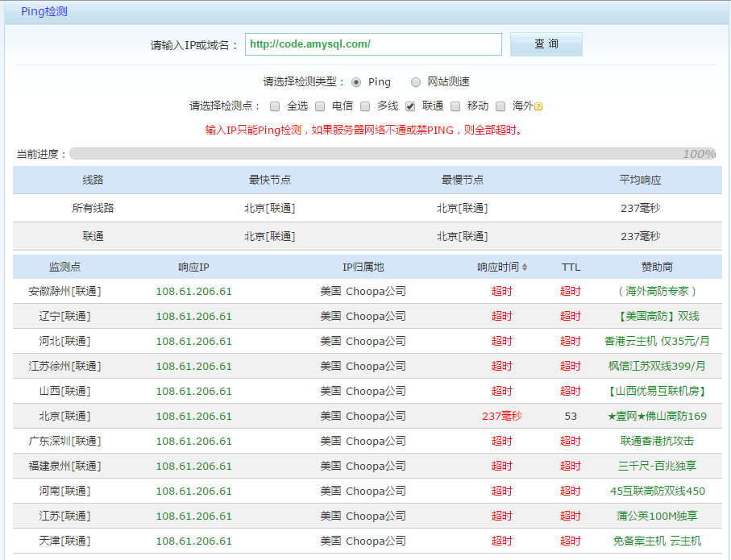The height and width of the screenshot is (560, 731).
Task: Click the 蒲公英100M独享 link
Action: 657,516
